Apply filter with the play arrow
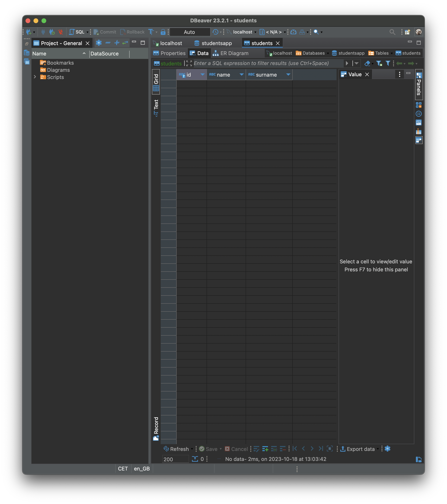The height and width of the screenshot is (504, 447). (x=347, y=63)
